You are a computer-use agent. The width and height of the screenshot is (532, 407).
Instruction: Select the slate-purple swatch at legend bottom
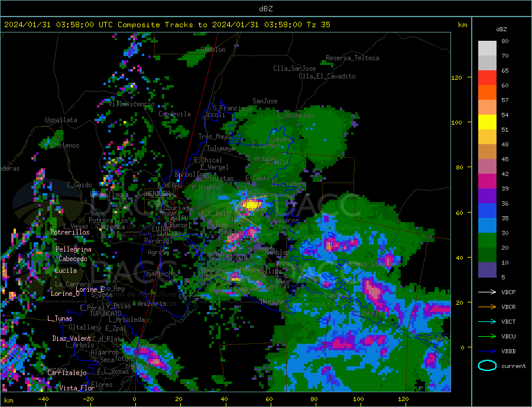pyautogui.click(x=487, y=270)
